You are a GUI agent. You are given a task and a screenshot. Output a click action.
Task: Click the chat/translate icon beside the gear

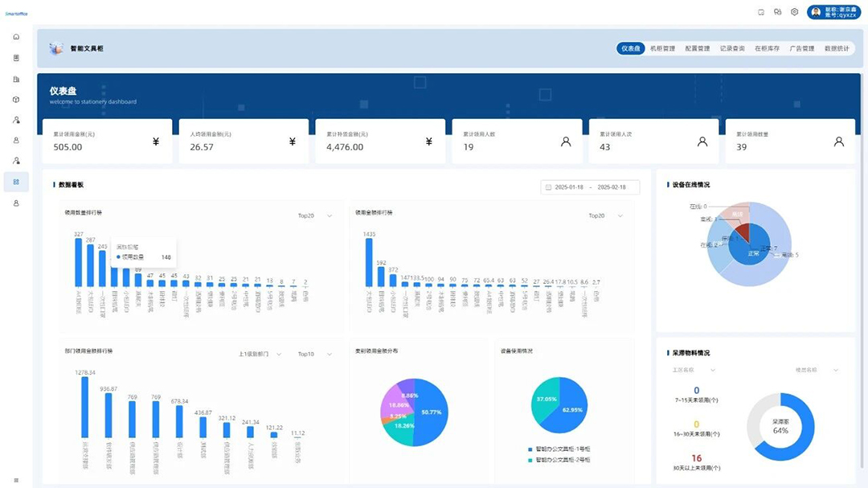[x=777, y=12]
